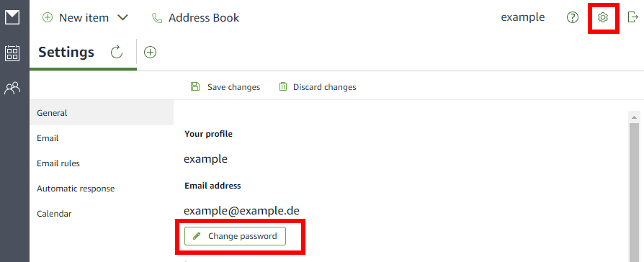Open Calendar settings category
The image size is (644, 262).
point(102,214)
